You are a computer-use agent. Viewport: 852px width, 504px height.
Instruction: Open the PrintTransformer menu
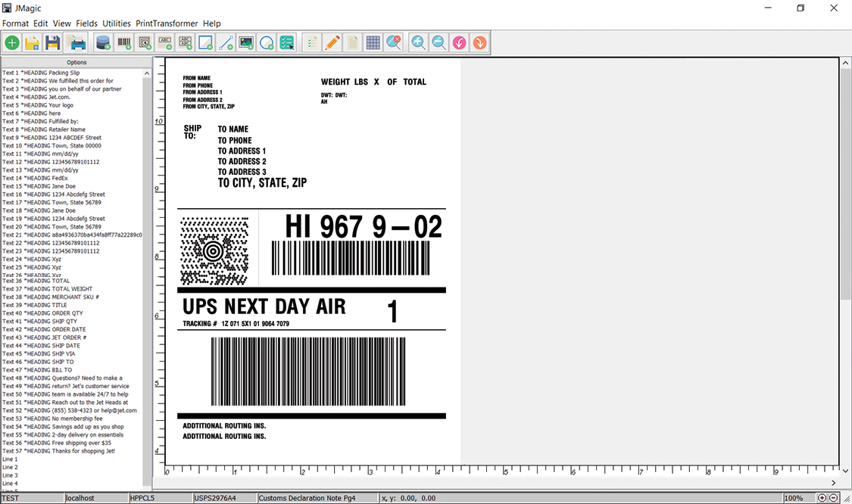167,23
